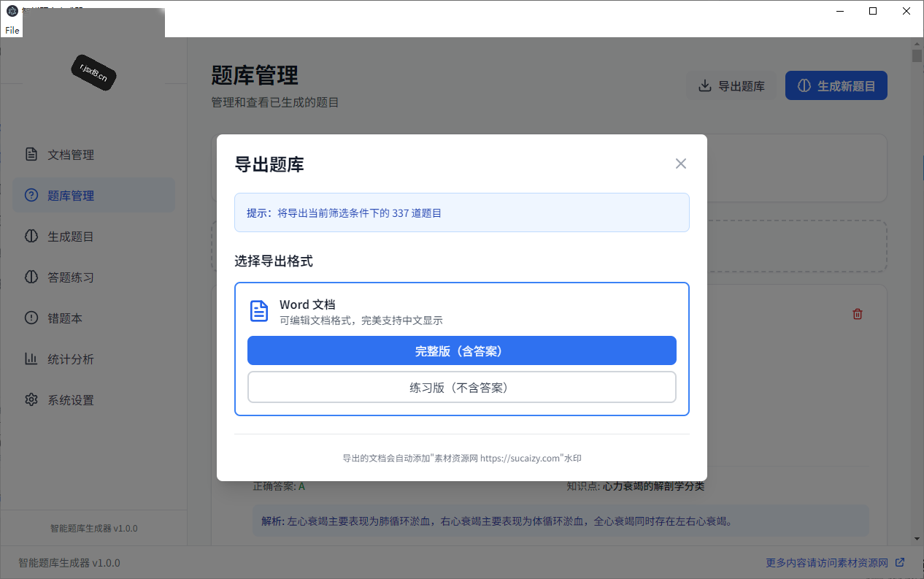Click the 智能题库生成器 v1.0.0 status bar text

[x=69, y=563]
